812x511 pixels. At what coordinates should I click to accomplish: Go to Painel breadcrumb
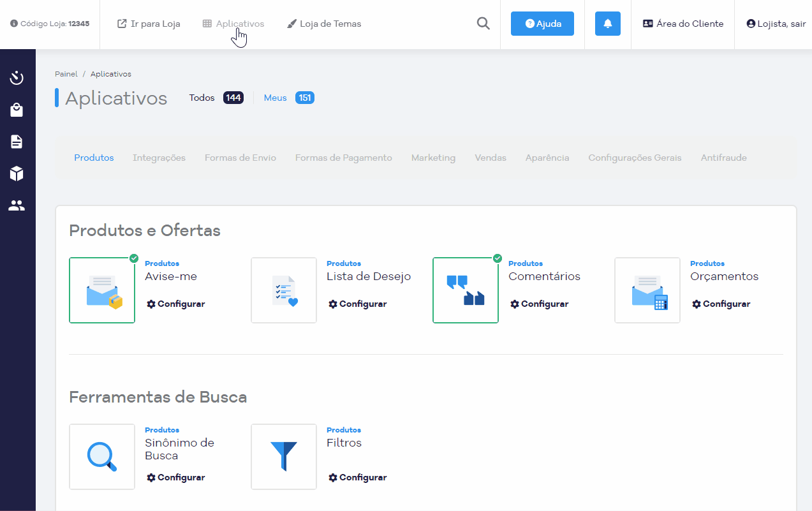tap(66, 74)
